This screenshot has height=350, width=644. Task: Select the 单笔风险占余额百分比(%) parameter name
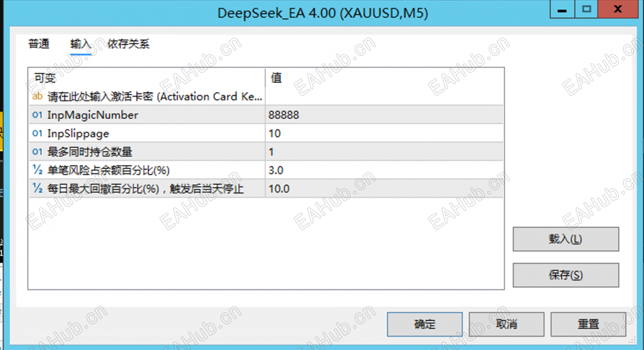click(108, 170)
